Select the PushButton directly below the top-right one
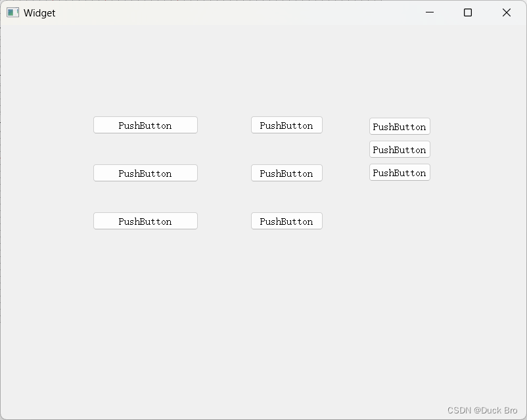The height and width of the screenshot is (420, 527). 399,149
